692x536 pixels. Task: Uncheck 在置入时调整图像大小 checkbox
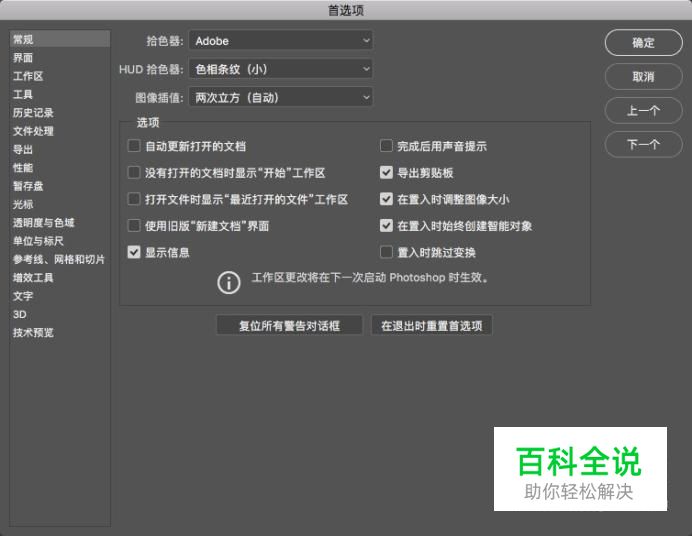(x=386, y=199)
